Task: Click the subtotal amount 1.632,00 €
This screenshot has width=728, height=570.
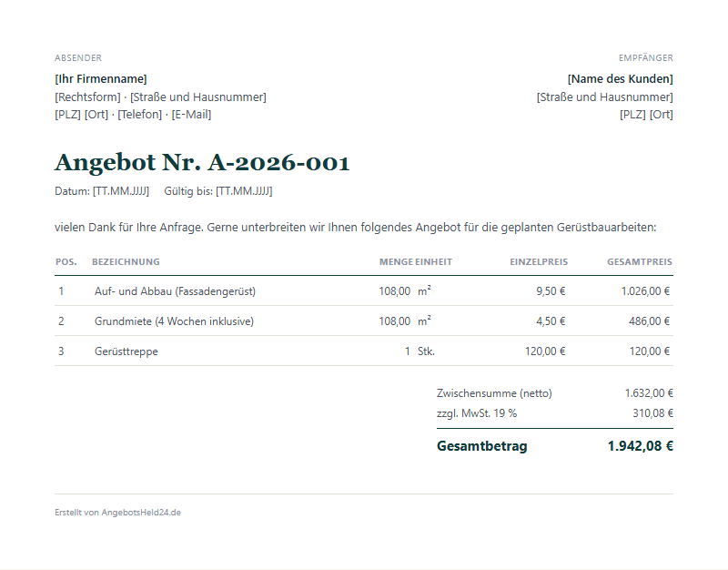Action: click(649, 393)
